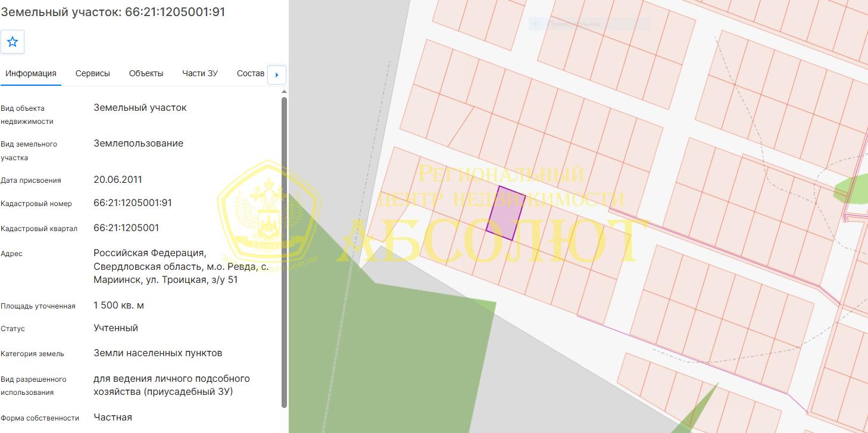Add the land plot to favorites with the star
This screenshot has width=868, height=433.
[x=13, y=42]
